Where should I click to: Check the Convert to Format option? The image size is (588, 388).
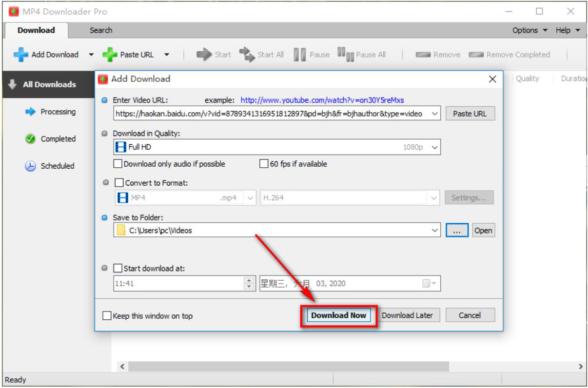119,183
